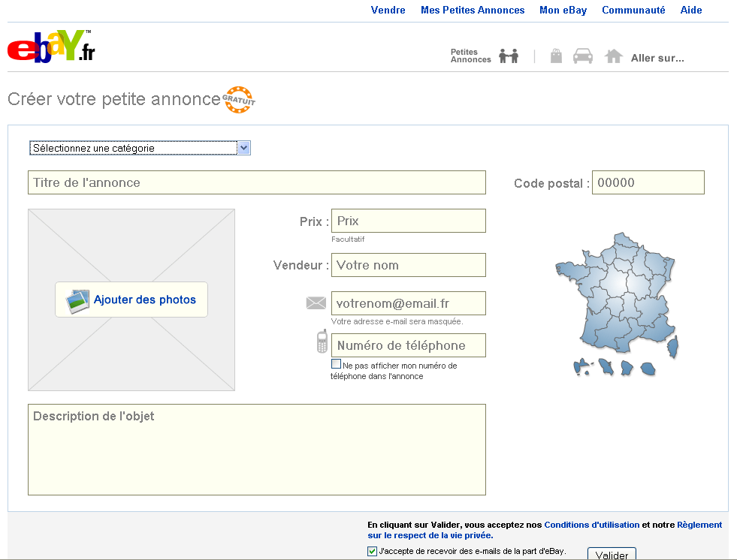Click the envelope email icon
This screenshot has width=737, height=560.
click(x=316, y=303)
